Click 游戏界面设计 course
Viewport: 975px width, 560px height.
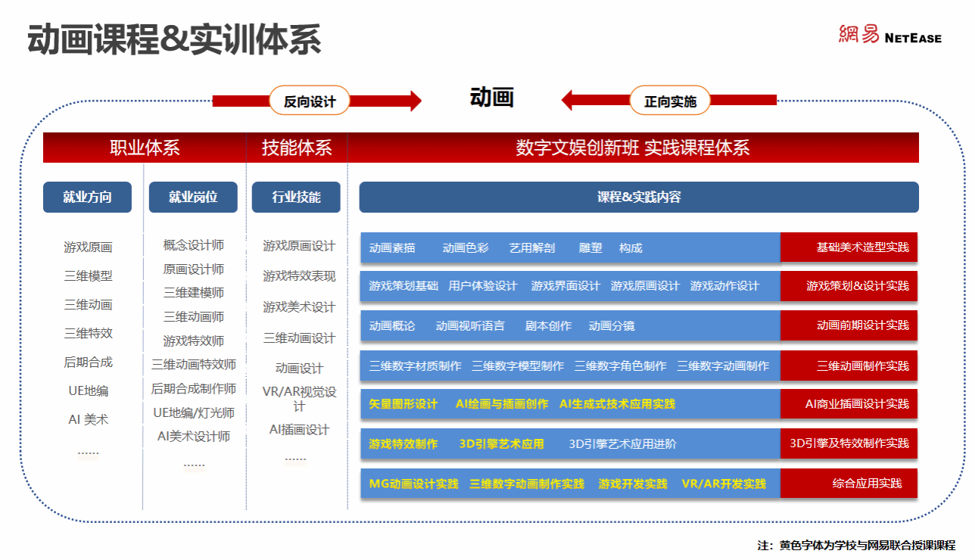565,286
